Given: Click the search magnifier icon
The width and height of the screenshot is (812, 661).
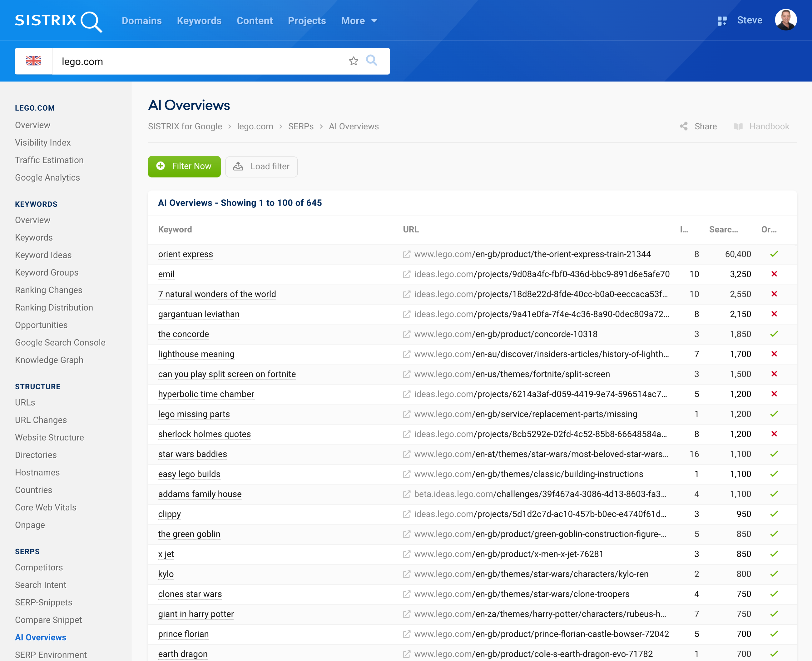Looking at the screenshot, I should point(372,61).
